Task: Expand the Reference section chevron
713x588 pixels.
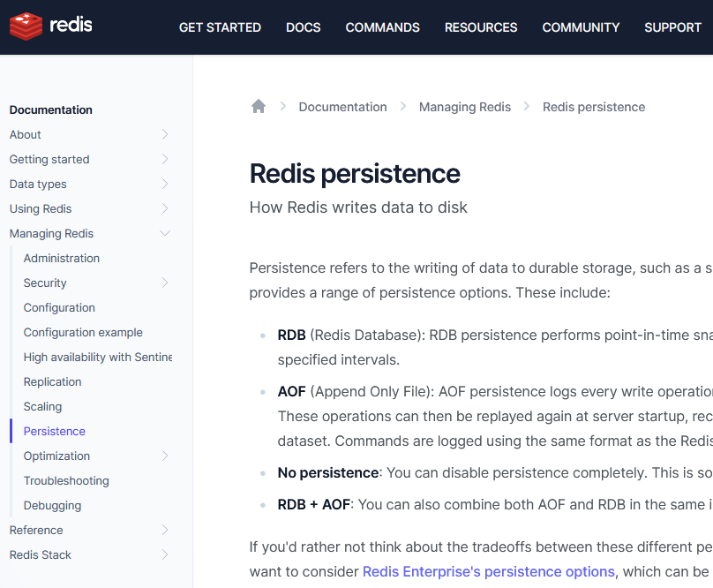Action: (165, 531)
